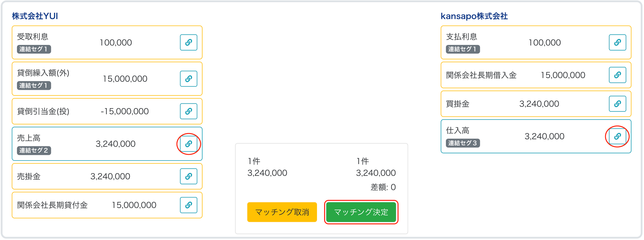Image resolution: width=644 pixels, height=240 pixels.
Task: Click link icon for 関係会社長期貸付金 row
Action: (x=188, y=205)
